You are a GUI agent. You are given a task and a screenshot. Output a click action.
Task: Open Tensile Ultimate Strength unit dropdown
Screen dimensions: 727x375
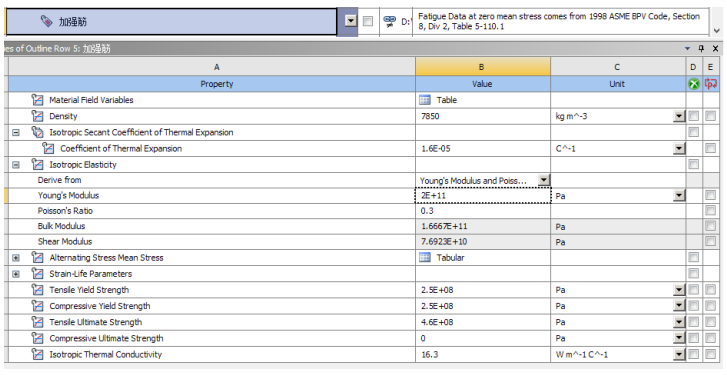point(679,322)
